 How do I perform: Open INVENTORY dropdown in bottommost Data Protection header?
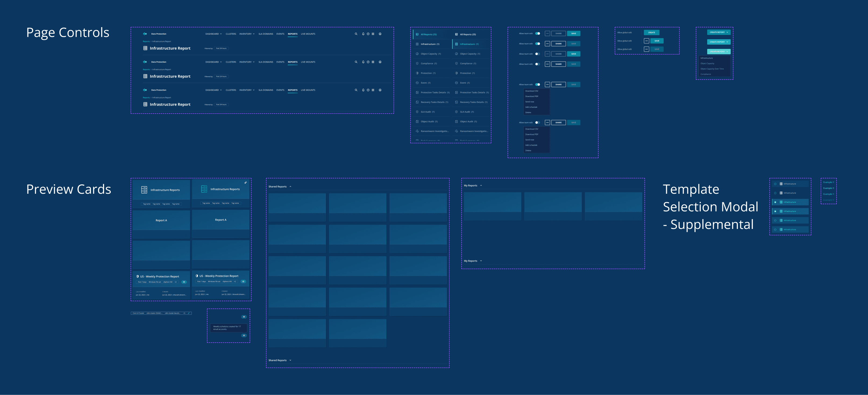pos(247,90)
